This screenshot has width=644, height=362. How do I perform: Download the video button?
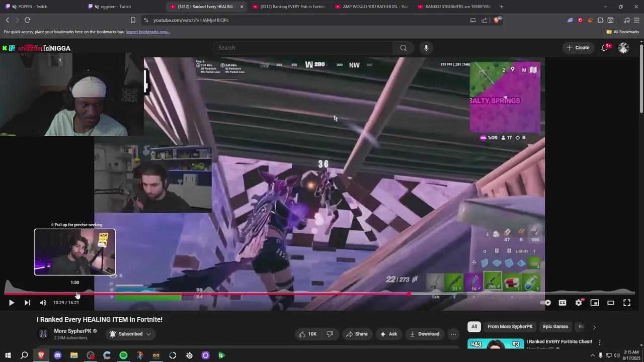coord(425,334)
